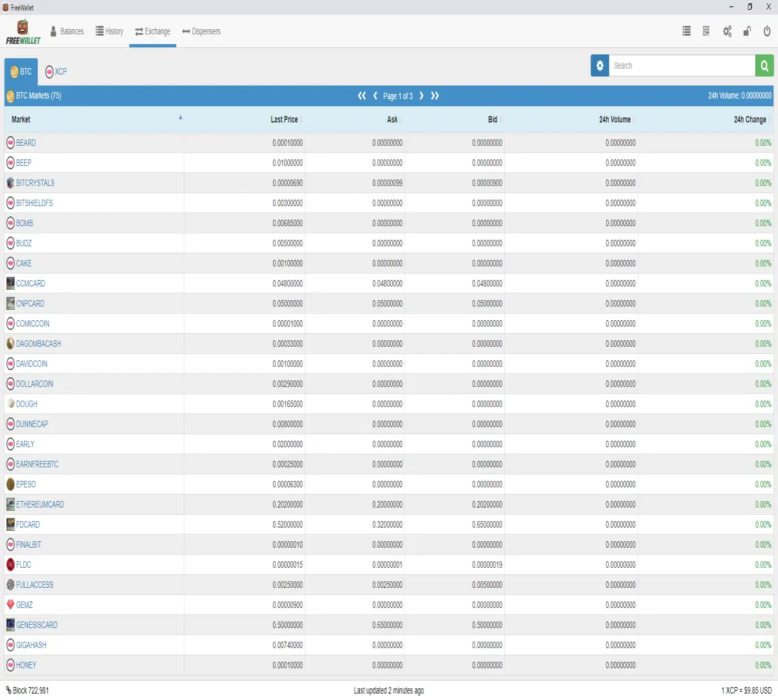Click the Last updated status text

click(x=389, y=690)
